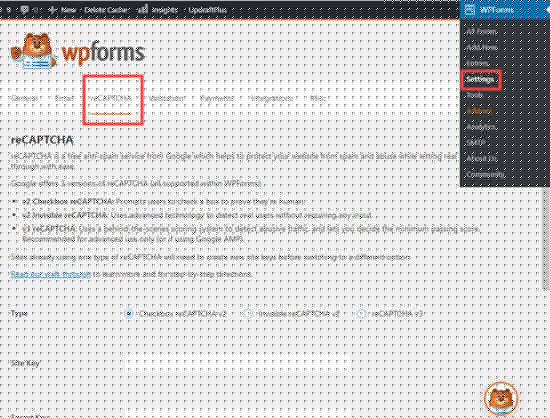Open the comments bubble icon in admin bar
The image size is (550, 418).
(x=24, y=10)
